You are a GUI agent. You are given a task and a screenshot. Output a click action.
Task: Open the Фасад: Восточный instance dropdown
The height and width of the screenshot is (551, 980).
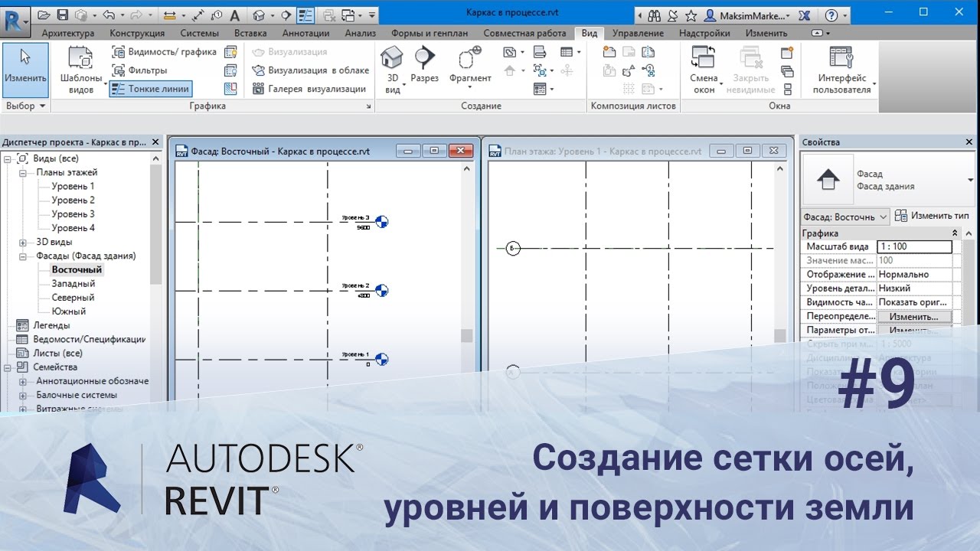[x=845, y=217]
